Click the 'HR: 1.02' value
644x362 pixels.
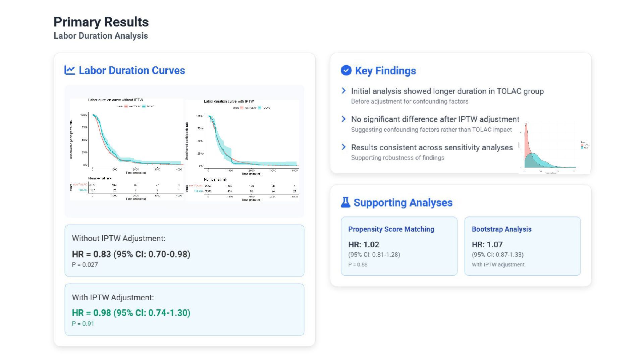[x=364, y=245]
